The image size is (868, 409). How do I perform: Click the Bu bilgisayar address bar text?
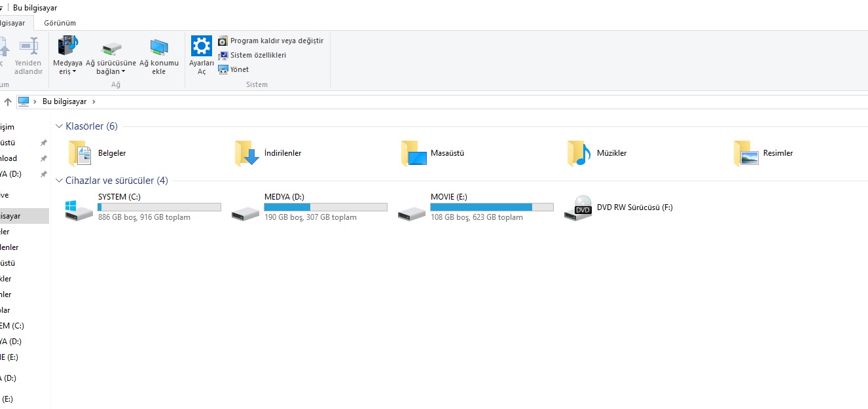(x=64, y=101)
